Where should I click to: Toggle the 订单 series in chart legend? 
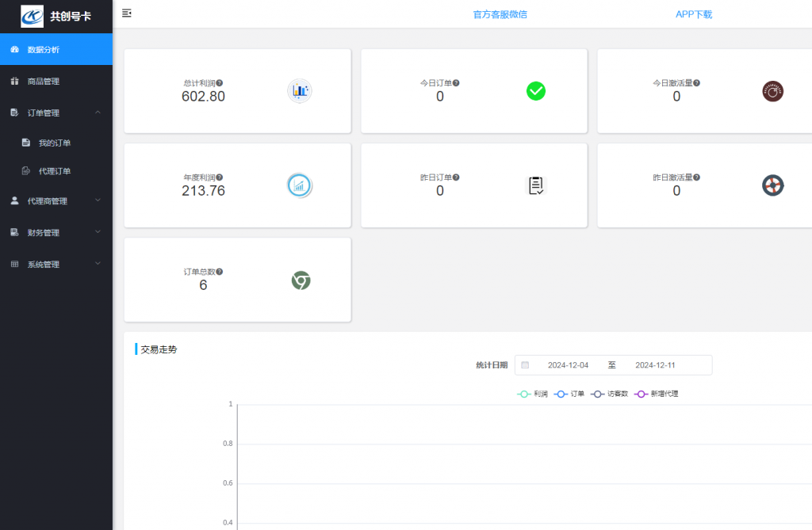coord(569,394)
